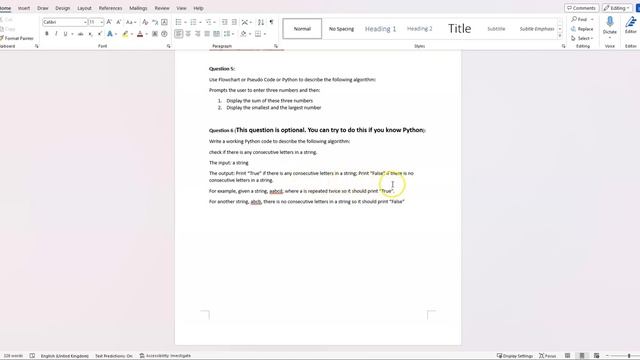Toggle Show/Hide paragraph marks
The width and height of the screenshot is (640, 360).
[x=271, y=22]
